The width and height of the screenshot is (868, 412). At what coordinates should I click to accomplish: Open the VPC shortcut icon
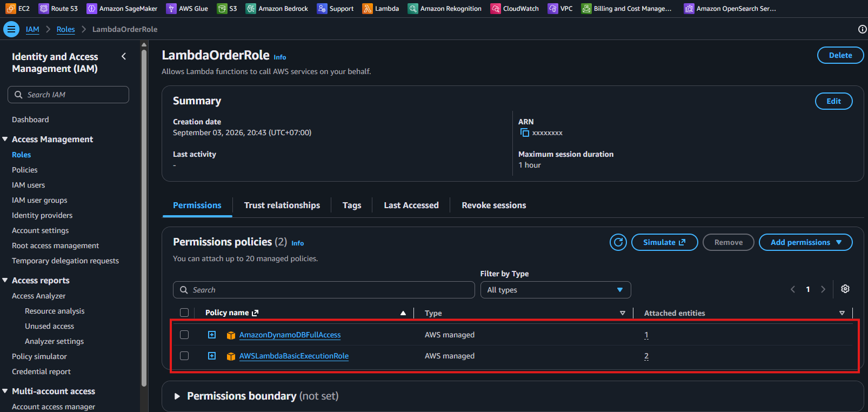click(553, 9)
